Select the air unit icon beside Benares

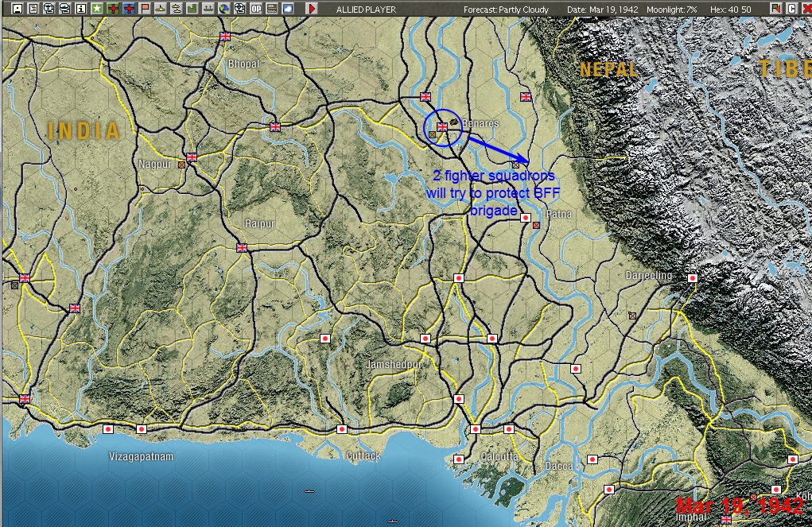click(454, 122)
